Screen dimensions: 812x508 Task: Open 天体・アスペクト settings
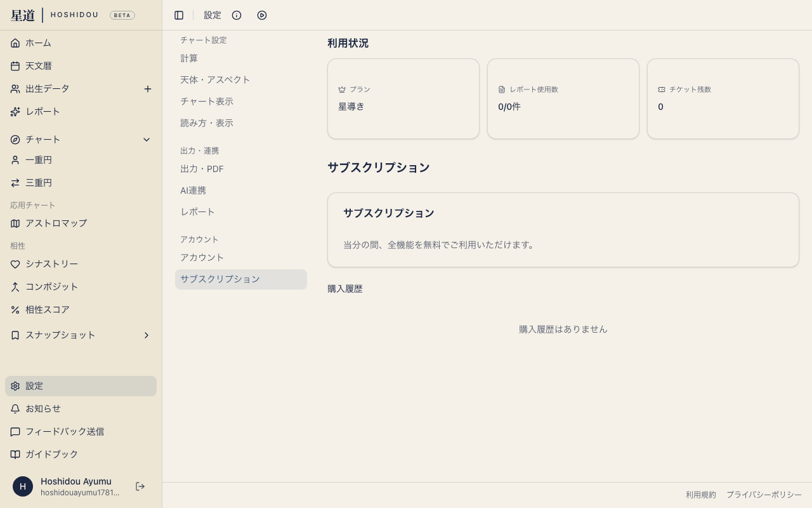point(241,80)
